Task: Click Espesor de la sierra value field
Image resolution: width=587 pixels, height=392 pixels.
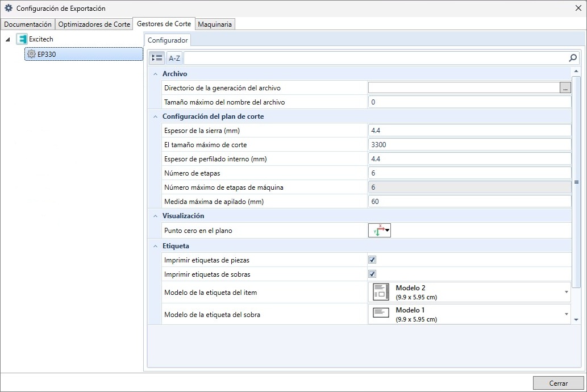Action: click(x=469, y=130)
